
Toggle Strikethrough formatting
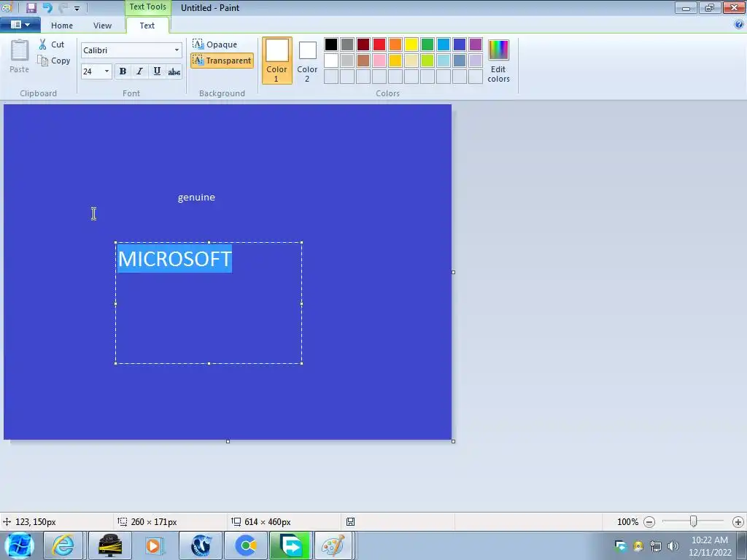point(174,71)
